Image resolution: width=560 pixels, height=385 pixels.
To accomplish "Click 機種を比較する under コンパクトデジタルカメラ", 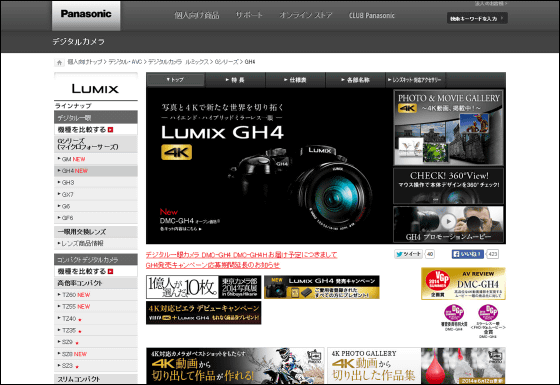I will (x=85, y=271).
